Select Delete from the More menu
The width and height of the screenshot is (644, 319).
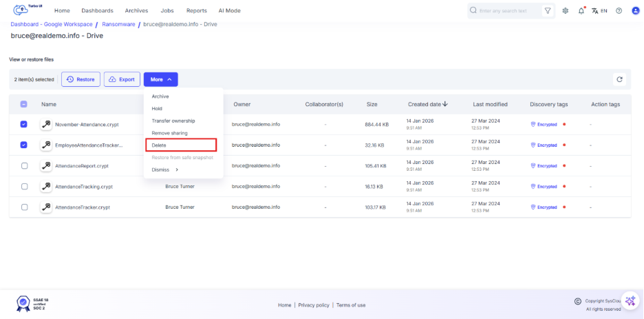[x=160, y=145]
